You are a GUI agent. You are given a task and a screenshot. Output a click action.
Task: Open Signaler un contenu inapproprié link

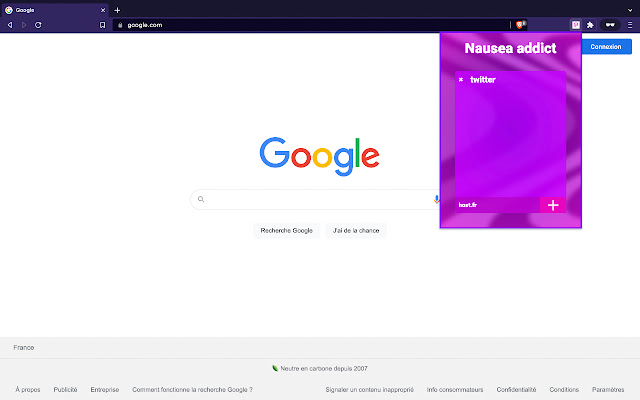[x=369, y=390]
